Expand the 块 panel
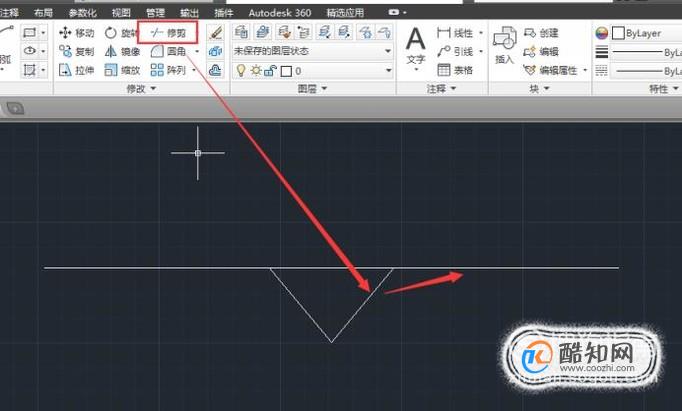The height and width of the screenshot is (411, 682). pos(539,89)
